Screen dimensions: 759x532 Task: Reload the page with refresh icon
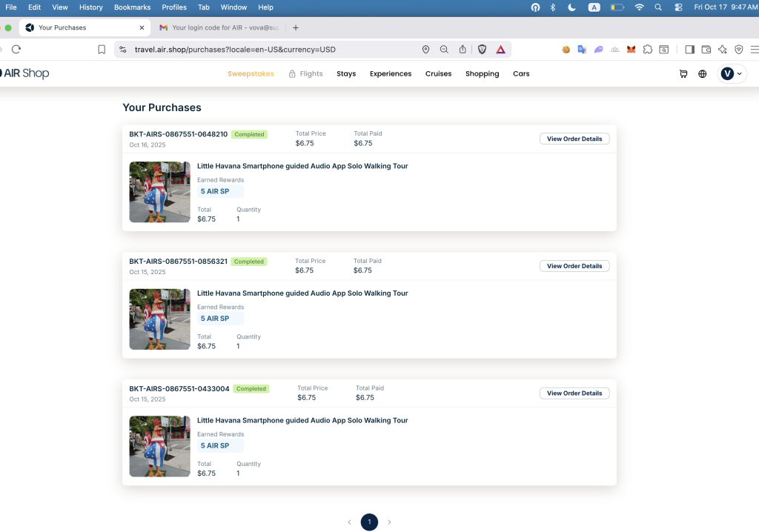pyautogui.click(x=16, y=50)
